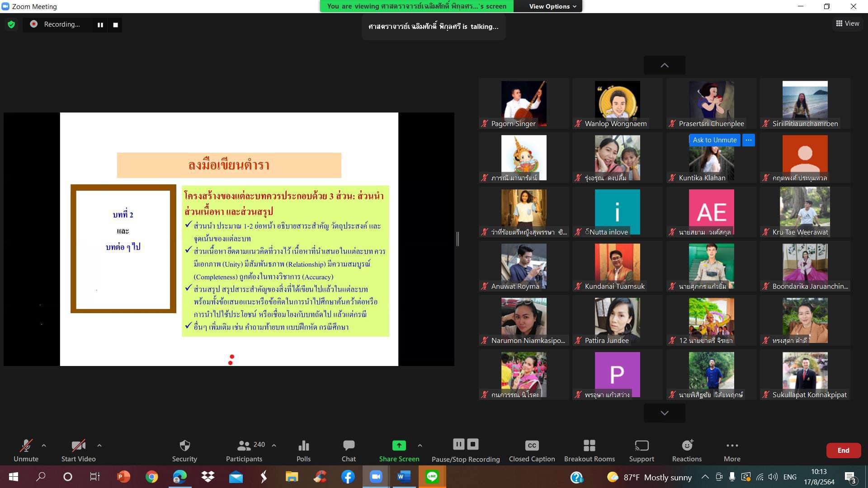Expand audio options arrow next to Unmute

(x=44, y=446)
